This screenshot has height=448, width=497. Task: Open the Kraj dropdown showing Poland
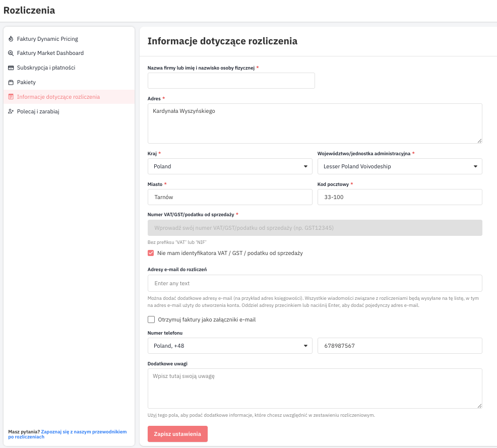coord(230,166)
